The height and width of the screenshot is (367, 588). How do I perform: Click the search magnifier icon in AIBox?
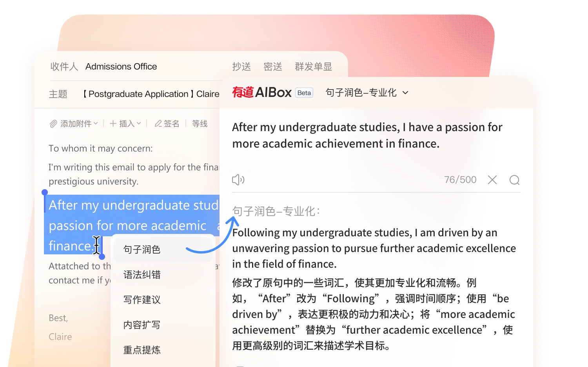click(x=514, y=180)
